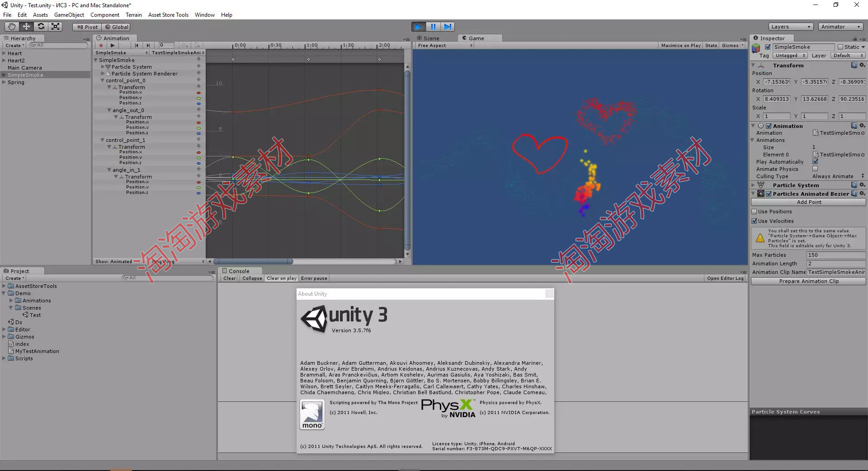This screenshot has height=471, width=868.
Task: Click the SimpleSmoke object cube icon
Action: (x=756, y=48)
